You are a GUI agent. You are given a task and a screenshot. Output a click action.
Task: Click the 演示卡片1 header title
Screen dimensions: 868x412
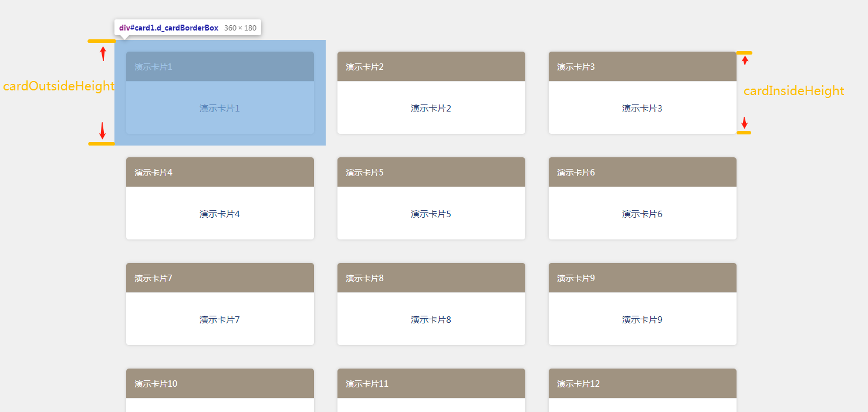pyautogui.click(x=153, y=67)
